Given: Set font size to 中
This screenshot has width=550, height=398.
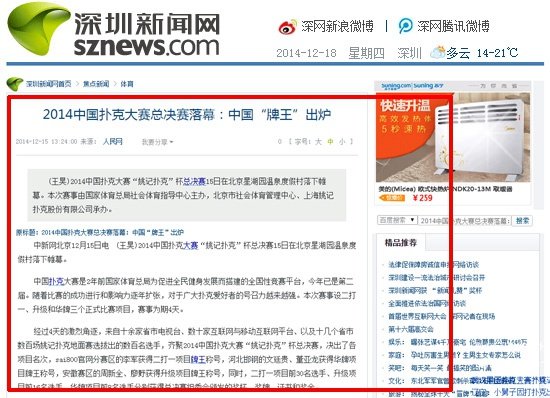Looking at the screenshot, I should click(x=330, y=142).
